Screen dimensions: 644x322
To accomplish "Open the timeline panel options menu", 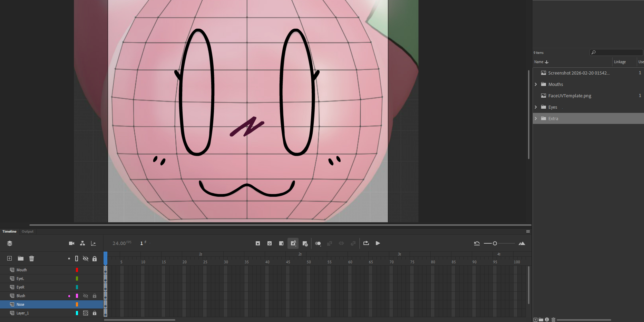I will (x=528, y=232).
